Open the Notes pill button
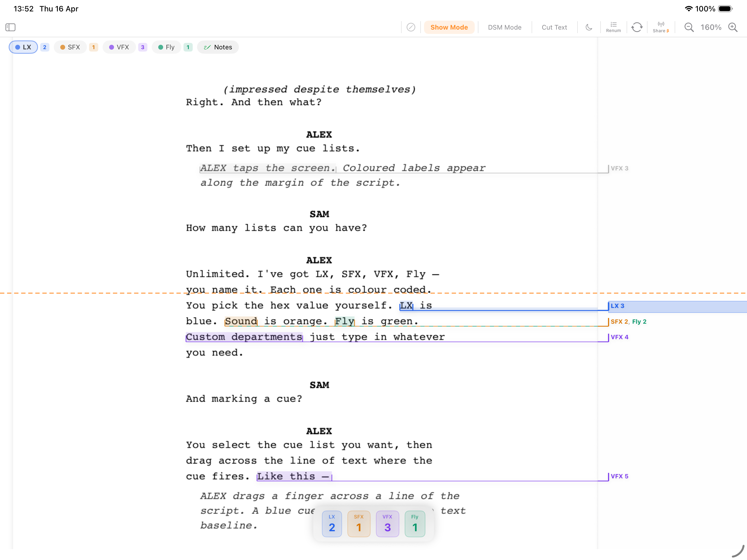Screen dimensions: 747x560 pyautogui.click(x=218, y=47)
